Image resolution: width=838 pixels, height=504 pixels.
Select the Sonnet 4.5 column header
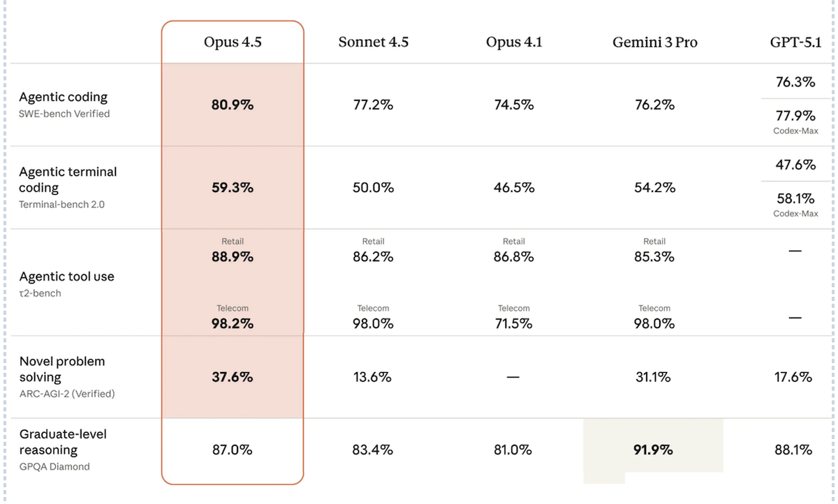coord(374,42)
